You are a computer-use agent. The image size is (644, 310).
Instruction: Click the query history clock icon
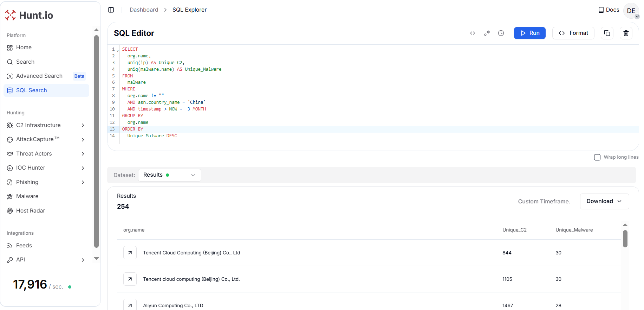coord(501,33)
